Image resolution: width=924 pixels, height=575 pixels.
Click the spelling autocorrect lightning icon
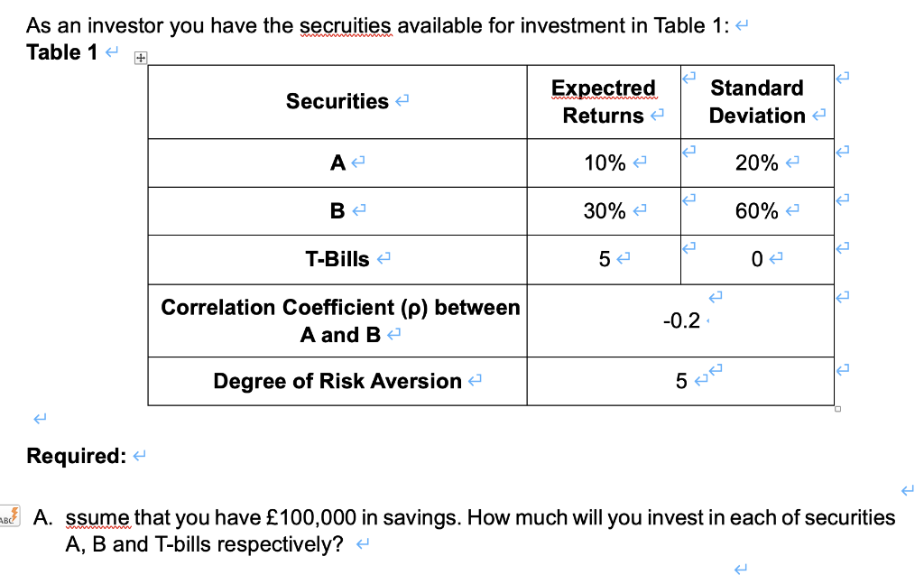(9, 515)
